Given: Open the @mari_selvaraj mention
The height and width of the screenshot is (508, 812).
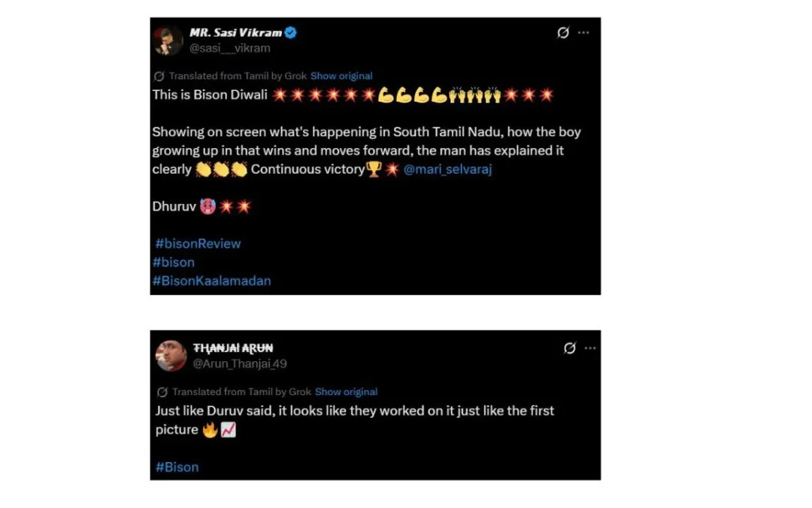Looking at the screenshot, I should 447,169.
